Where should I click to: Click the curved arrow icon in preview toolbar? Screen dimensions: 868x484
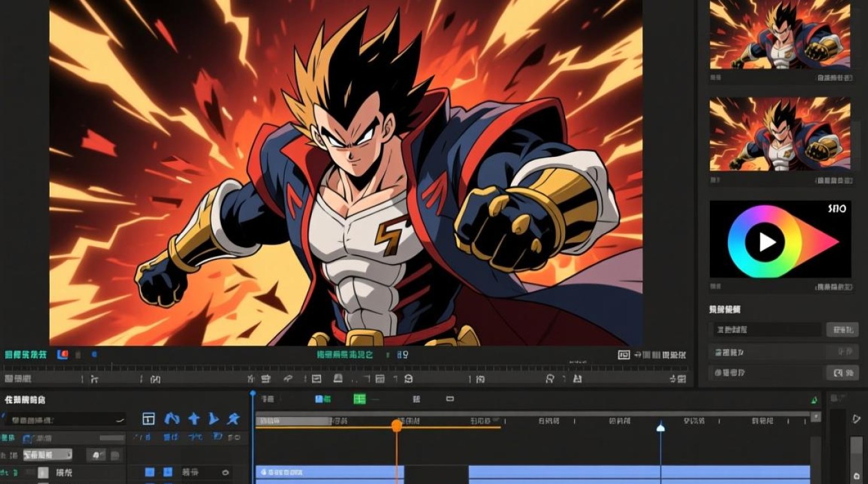(x=289, y=378)
